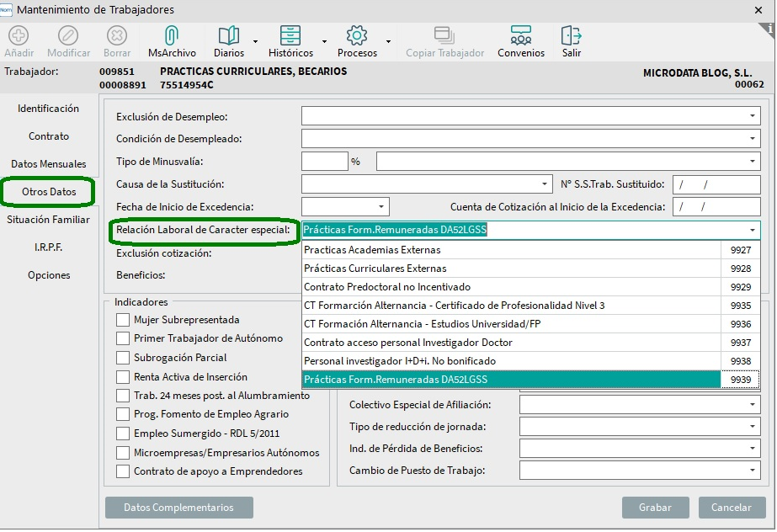Toggle Contrato de apoyo a Emprendedores checkbox
This screenshot has width=777, height=532.
coord(123,471)
